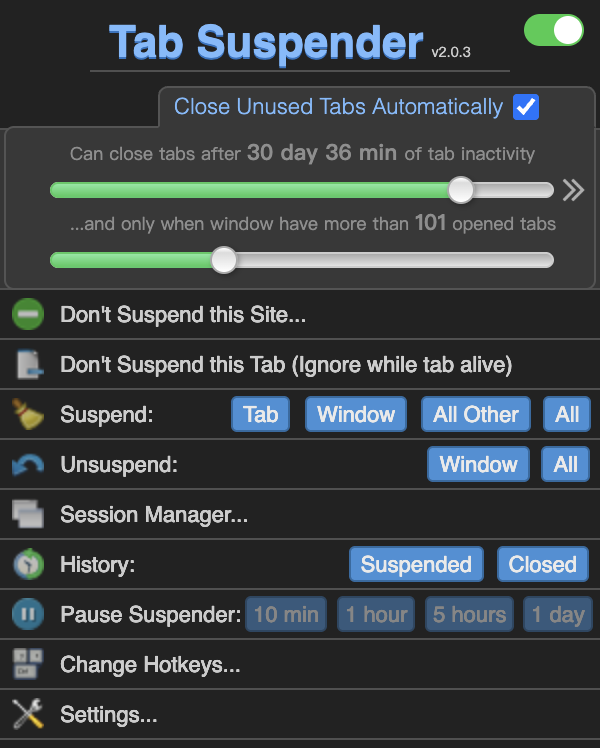Click the Change Hotkeys keyboard icon
Image resolution: width=600 pixels, height=748 pixels.
pos(28,664)
